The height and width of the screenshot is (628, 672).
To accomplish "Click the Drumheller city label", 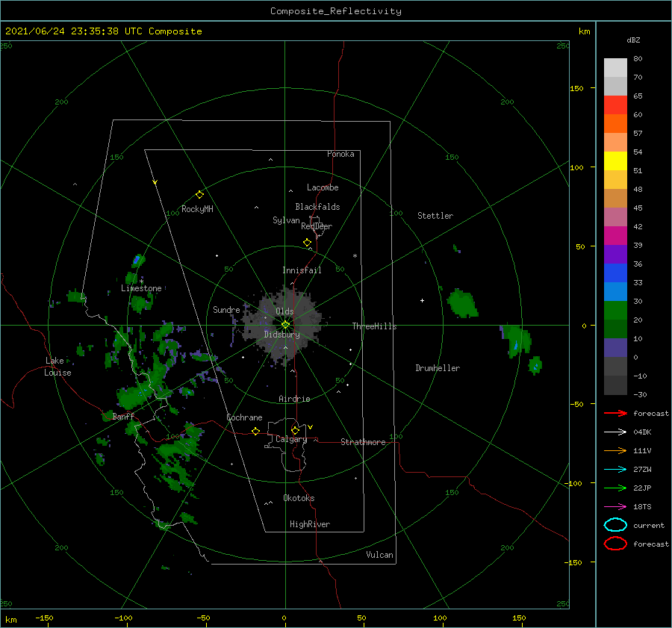I will coord(438,368).
